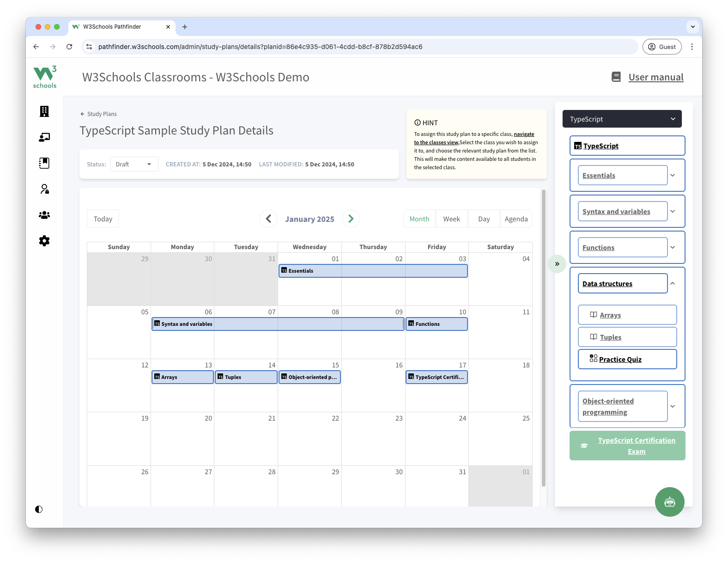Open the Status Draft dropdown
The image size is (728, 562).
coord(134,164)
